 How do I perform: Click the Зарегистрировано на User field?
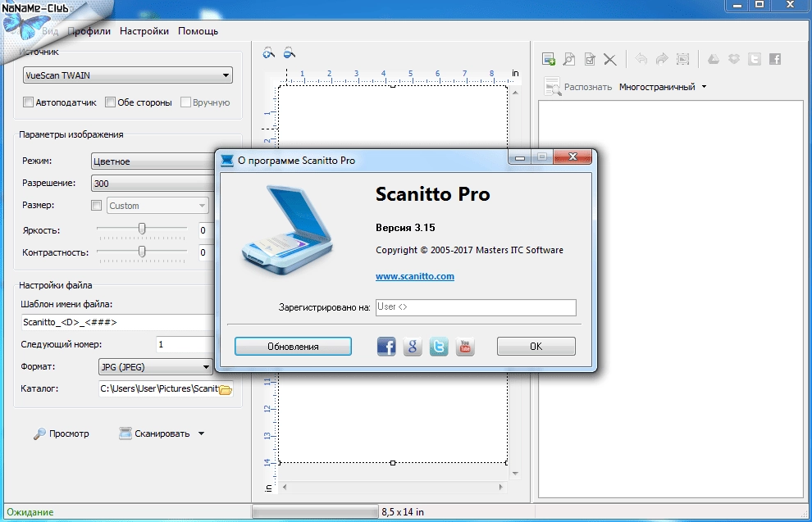[x=476, y=306]
